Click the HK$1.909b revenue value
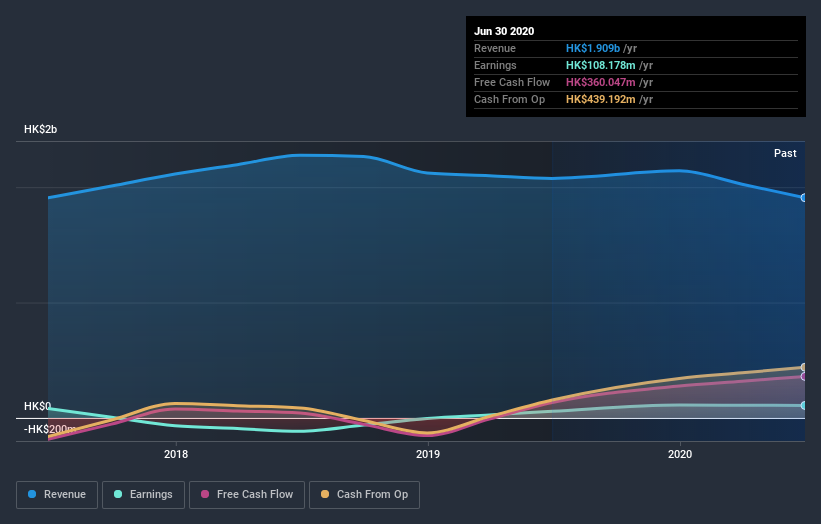 [x=593, y=48]
